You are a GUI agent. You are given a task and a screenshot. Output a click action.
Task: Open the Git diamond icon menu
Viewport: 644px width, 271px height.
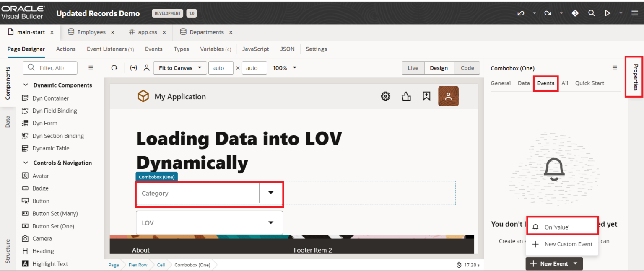pyautogui.click(x=575, y=13)
